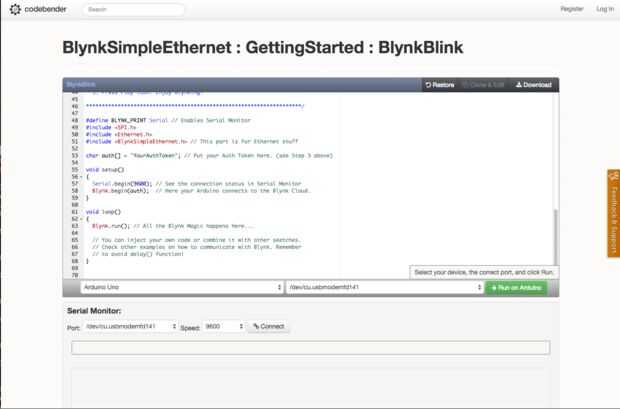Download the sketch via Download button
620x409 pixels.
tap(534, 85)
